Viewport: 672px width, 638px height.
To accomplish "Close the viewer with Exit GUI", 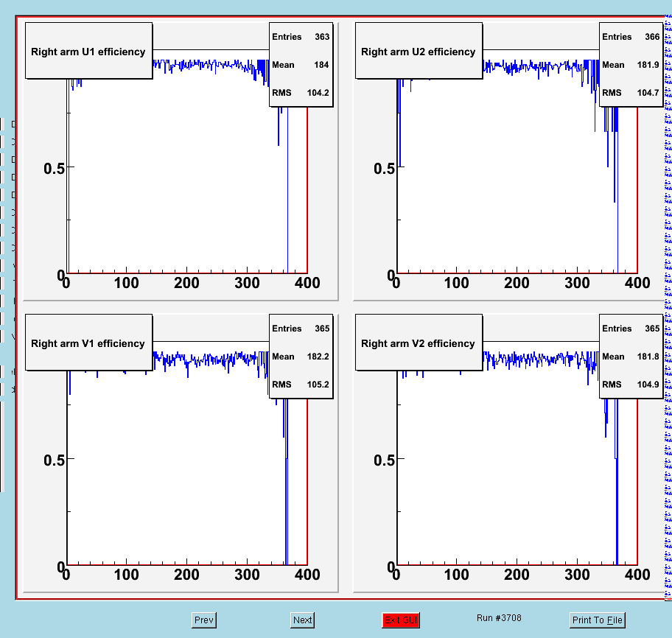I will click(x=401, y=620).
